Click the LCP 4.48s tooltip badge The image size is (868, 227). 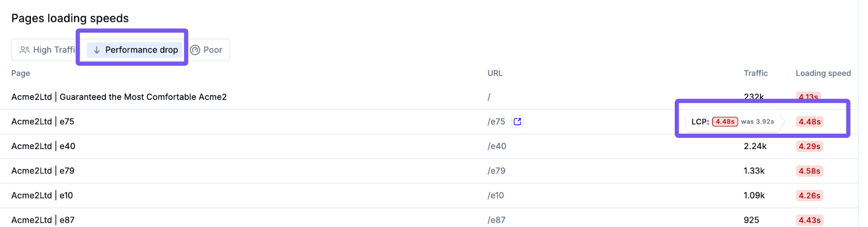(725, 122)
